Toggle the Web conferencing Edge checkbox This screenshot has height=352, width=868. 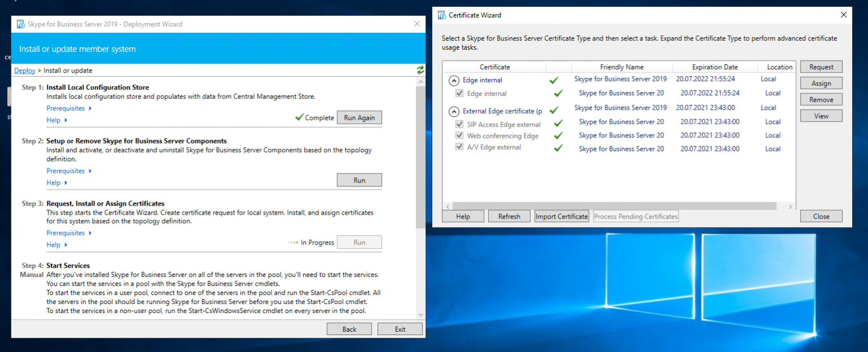click(x=459, y=136)
